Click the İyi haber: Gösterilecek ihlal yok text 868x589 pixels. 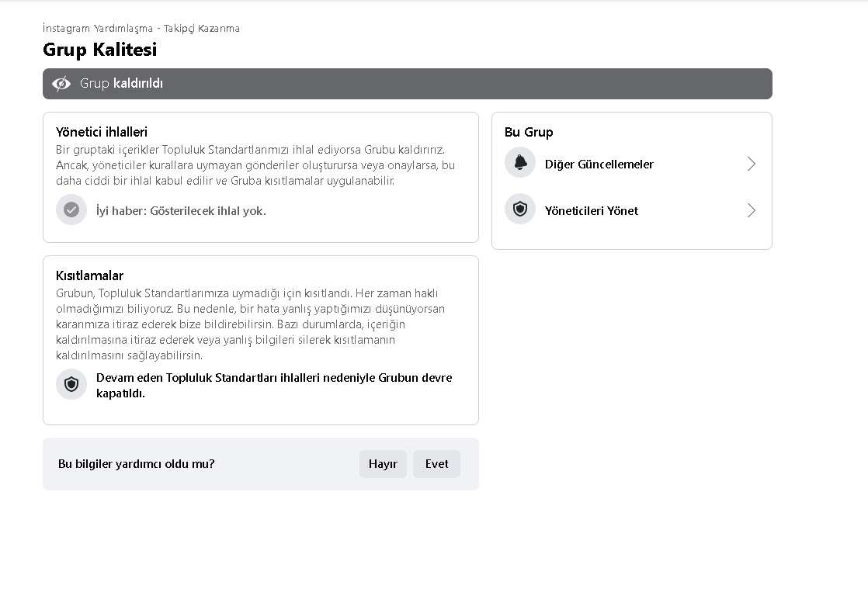pyautogui.click(x=181, y=211)
